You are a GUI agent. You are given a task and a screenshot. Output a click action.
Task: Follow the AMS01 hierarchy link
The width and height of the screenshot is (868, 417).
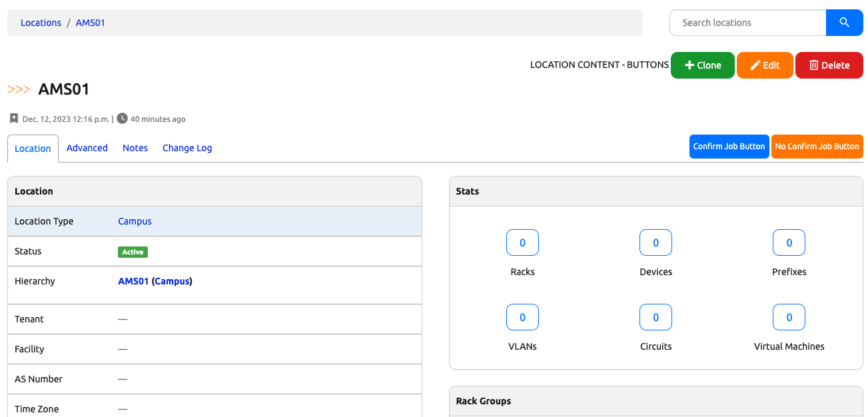point(133,281)
